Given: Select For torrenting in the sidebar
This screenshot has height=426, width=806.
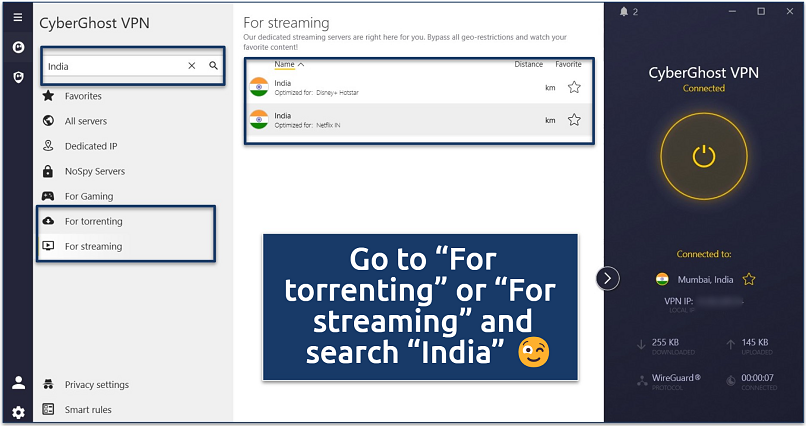Looking at the screenshot, I should 94,221.
